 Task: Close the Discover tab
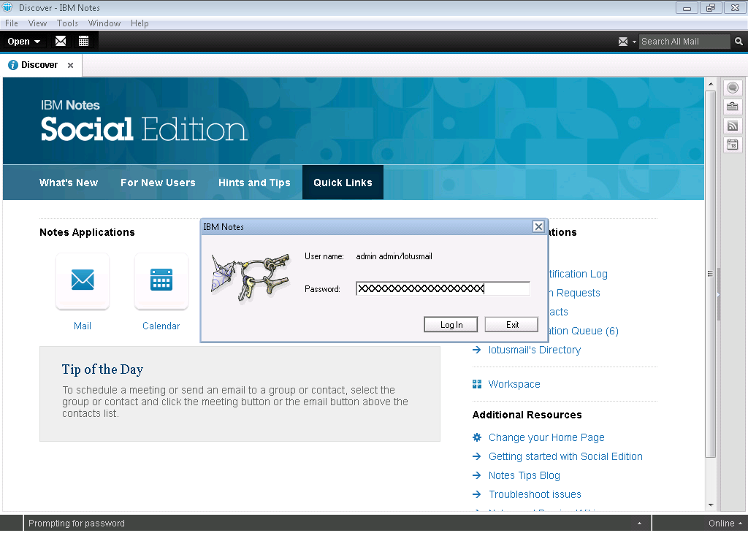pos(71,66)
